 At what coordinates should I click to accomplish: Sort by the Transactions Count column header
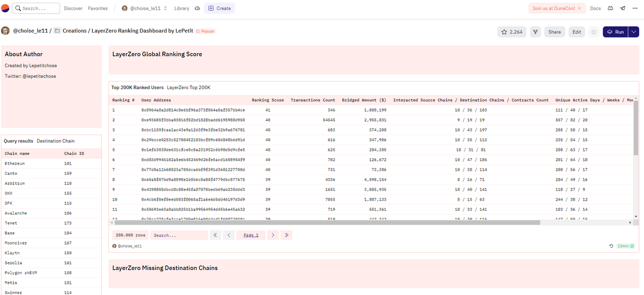(x=313, y=100)
